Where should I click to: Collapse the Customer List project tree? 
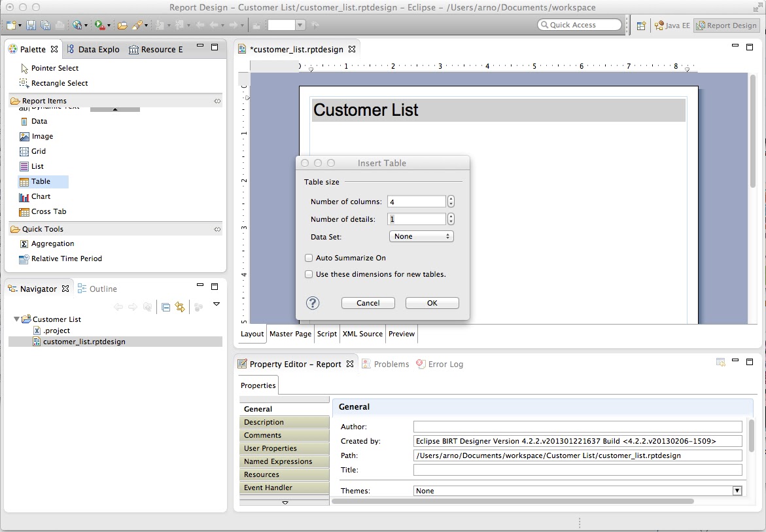click(x=16, y=319)
